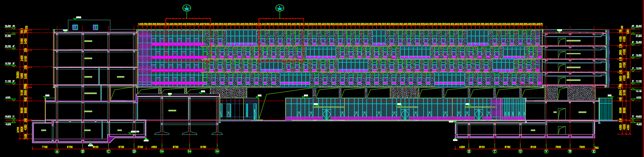Select grid axis bubble A
This screenshot has width=644, height=157.
click(57, 151)
